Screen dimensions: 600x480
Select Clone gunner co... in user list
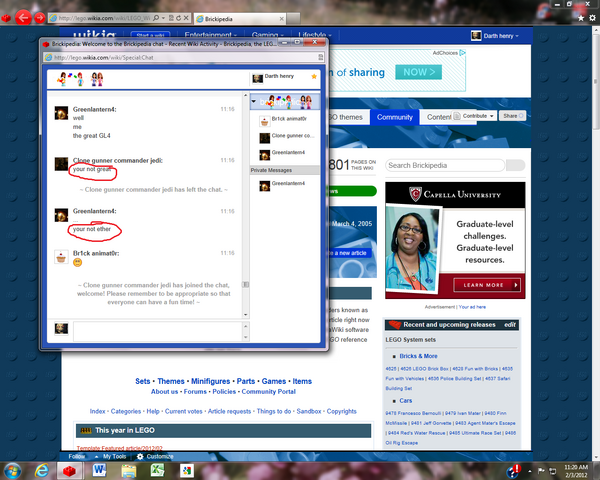pyautogui.click(x=287, y=137)
